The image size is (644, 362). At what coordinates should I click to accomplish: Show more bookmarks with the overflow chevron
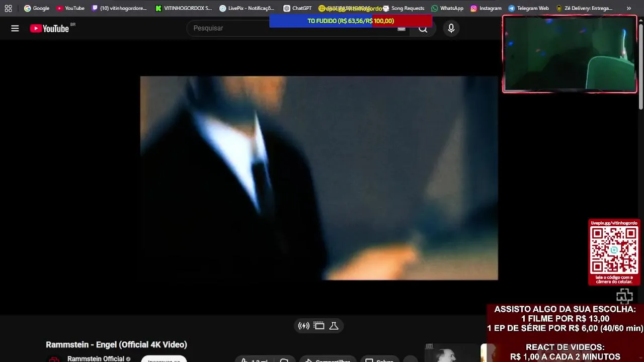tap(629, 8)
